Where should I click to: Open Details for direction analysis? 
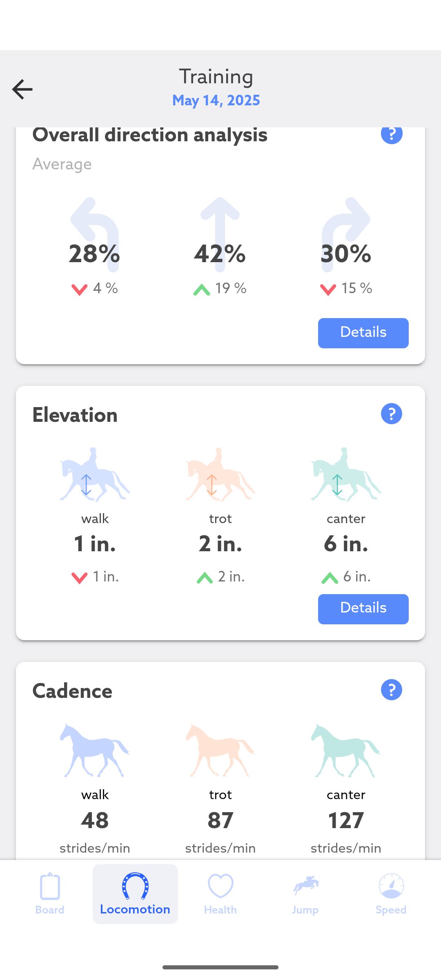click(363, 333)
